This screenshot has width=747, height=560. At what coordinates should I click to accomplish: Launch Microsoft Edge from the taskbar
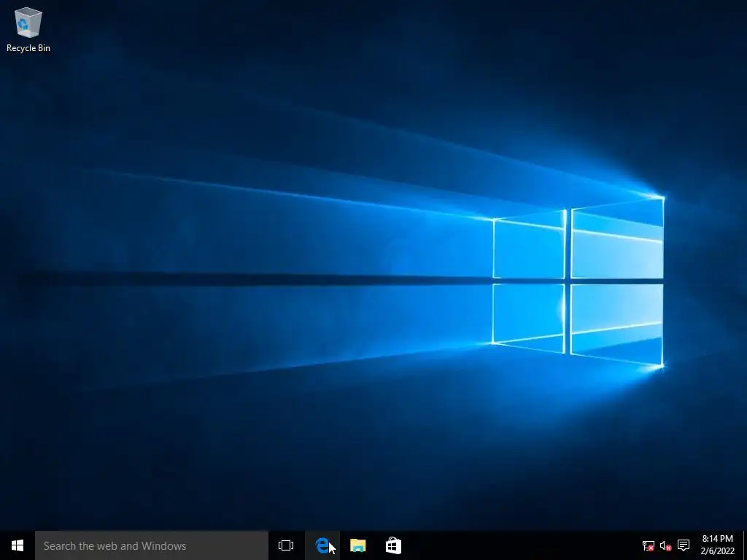click(322, 545)
